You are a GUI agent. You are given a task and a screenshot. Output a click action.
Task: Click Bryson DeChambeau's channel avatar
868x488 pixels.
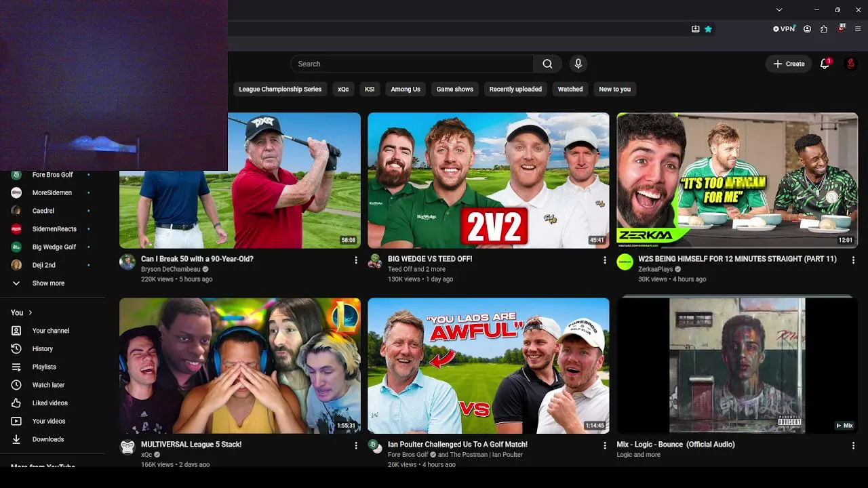[127, 262]
